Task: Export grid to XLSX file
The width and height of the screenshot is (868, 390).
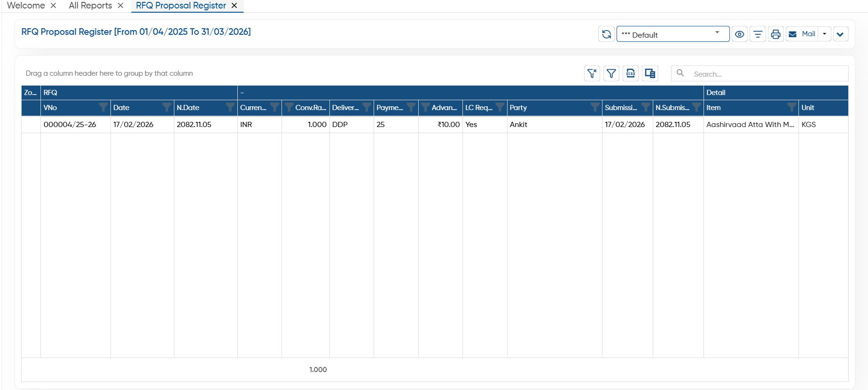Action: point(630,73)
